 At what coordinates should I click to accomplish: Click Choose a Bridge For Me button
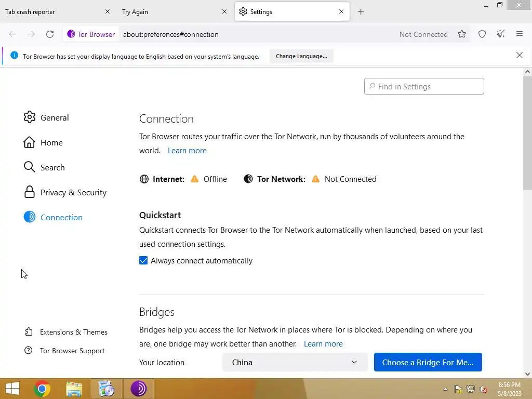tap(428, 362)
